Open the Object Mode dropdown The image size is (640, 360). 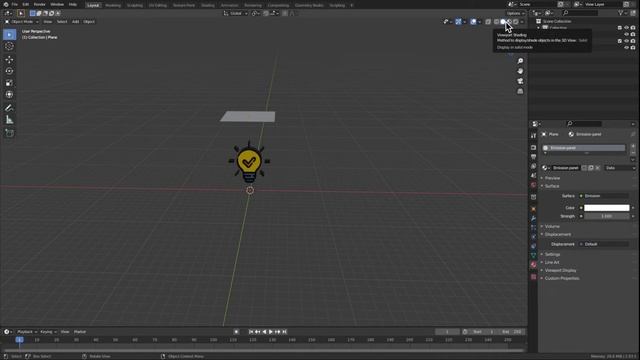22,22
